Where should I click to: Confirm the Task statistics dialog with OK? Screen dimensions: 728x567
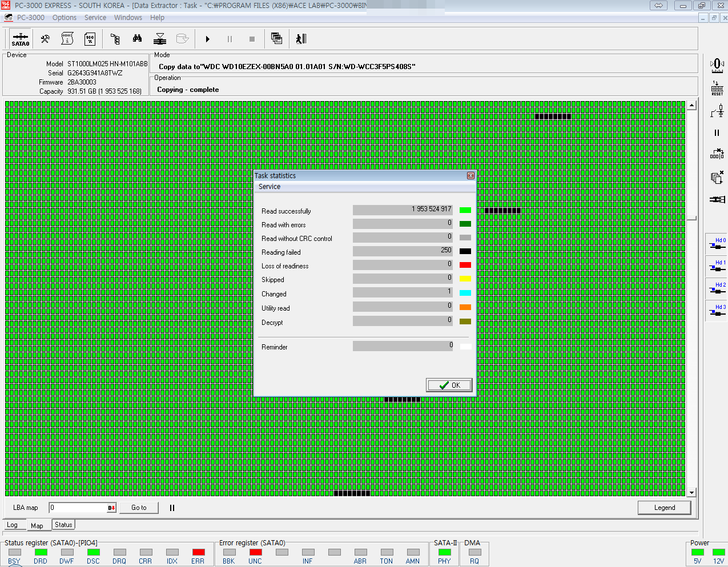click(449, 385)
